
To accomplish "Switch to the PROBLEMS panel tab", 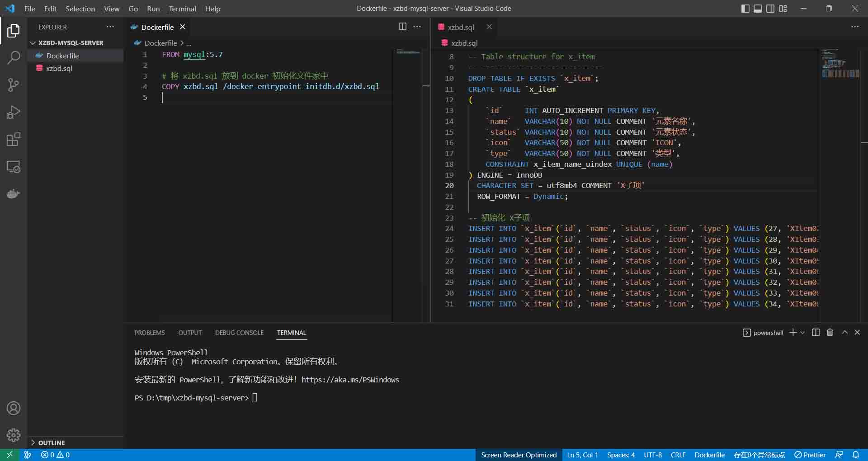I will [x=149, y=333].
